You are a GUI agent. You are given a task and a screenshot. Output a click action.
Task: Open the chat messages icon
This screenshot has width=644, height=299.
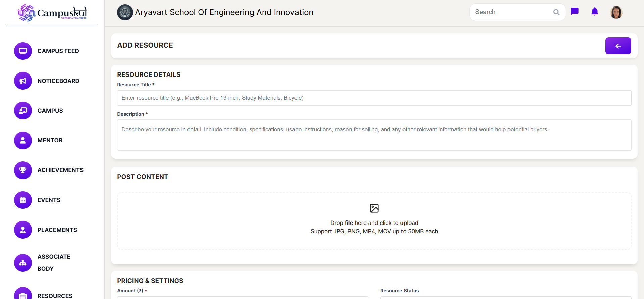(x=575, y=12)
